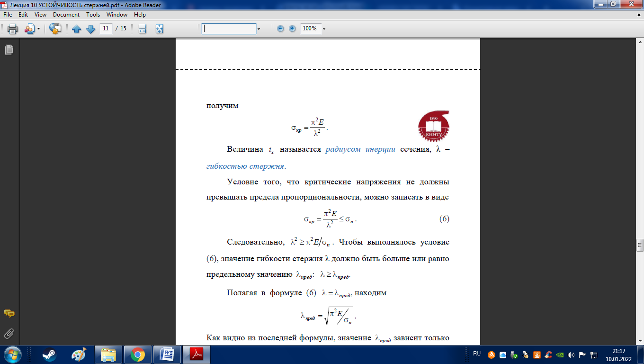
Task: Open the Edit menu
Action: (x=23, y=15)
